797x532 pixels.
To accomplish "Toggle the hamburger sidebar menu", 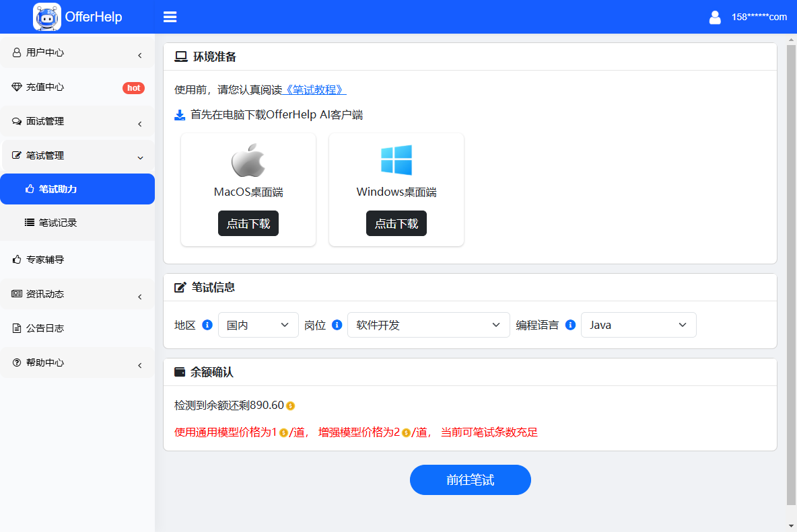I will point(170,17).
